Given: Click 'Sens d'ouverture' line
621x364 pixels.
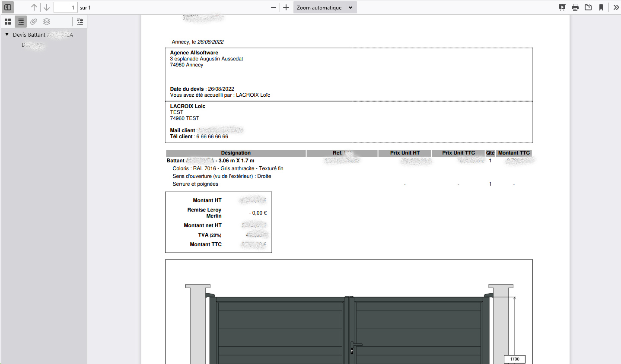Looking at the screenshot, I should (x=222, y=176).
